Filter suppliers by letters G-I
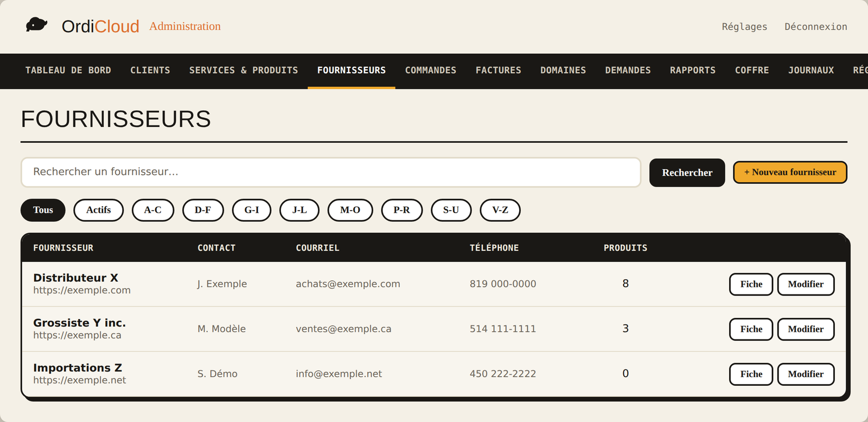 click(x=252, y=210)
